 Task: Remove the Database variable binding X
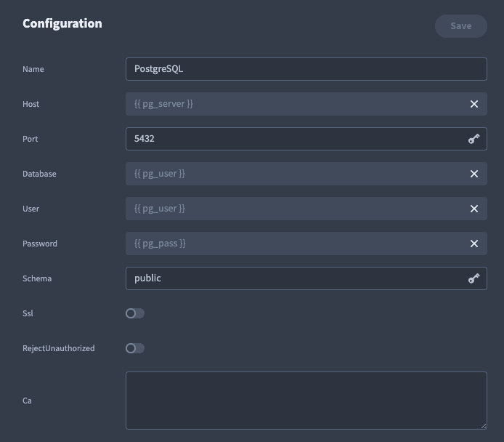[x=473, y=174]
